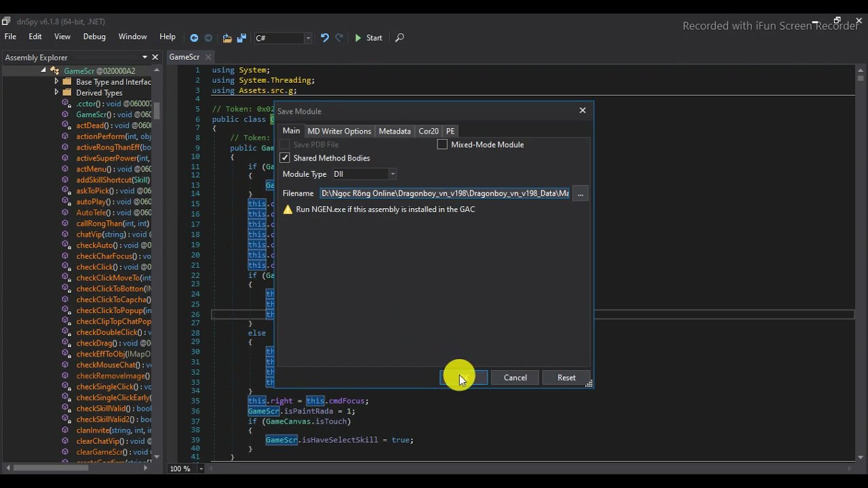Click the navigate back arrow icon
This screenshot has width=868, height=488.
point(194,38)
